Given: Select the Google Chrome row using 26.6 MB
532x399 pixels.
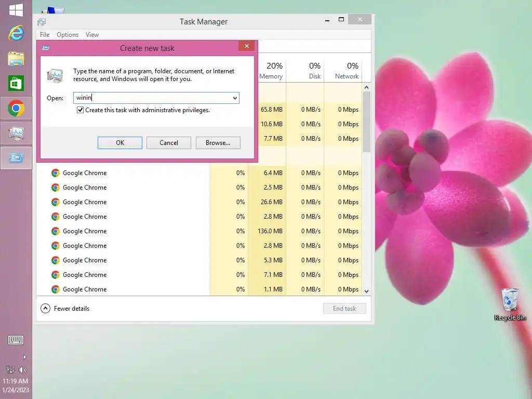Looking at the screenshot, I should point(199,202).
